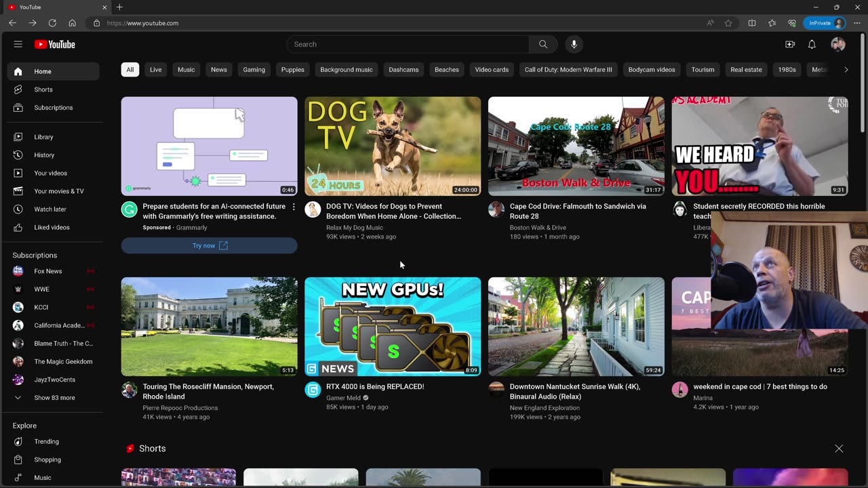The image size is (868, 488).
Task: Add page to browser favorites star
Action: click(x=728, y=23)
